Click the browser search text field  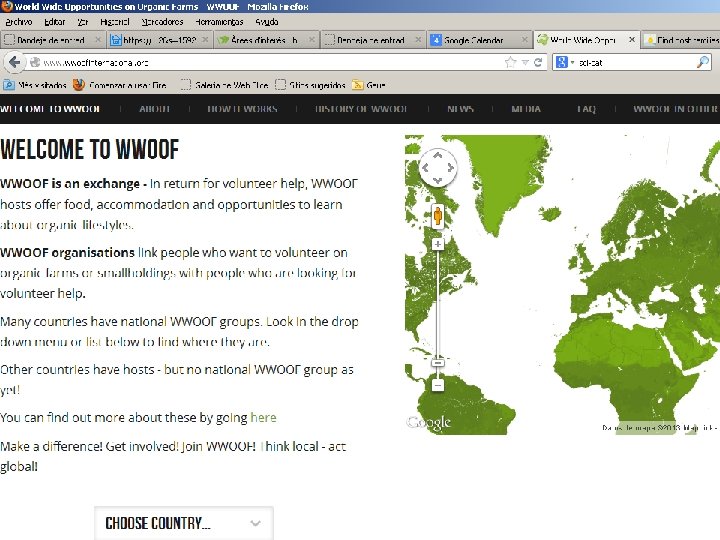636,62
